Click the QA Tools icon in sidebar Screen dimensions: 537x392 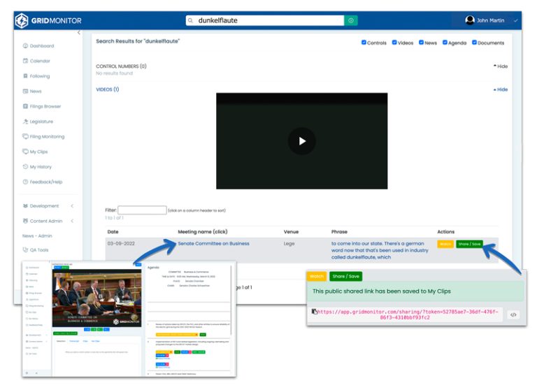[25, 249]
